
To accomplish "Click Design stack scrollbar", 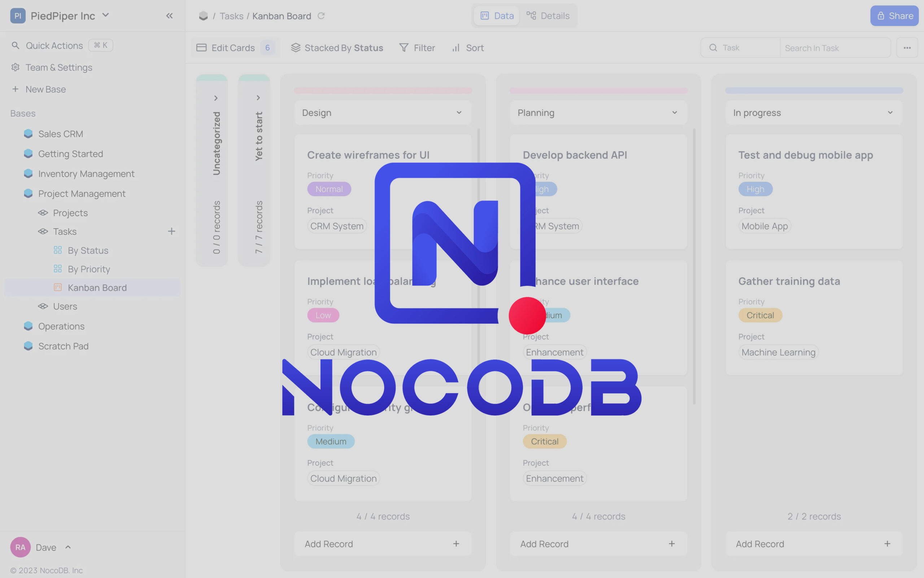I will pyautogui.click(x=478, y=245).
